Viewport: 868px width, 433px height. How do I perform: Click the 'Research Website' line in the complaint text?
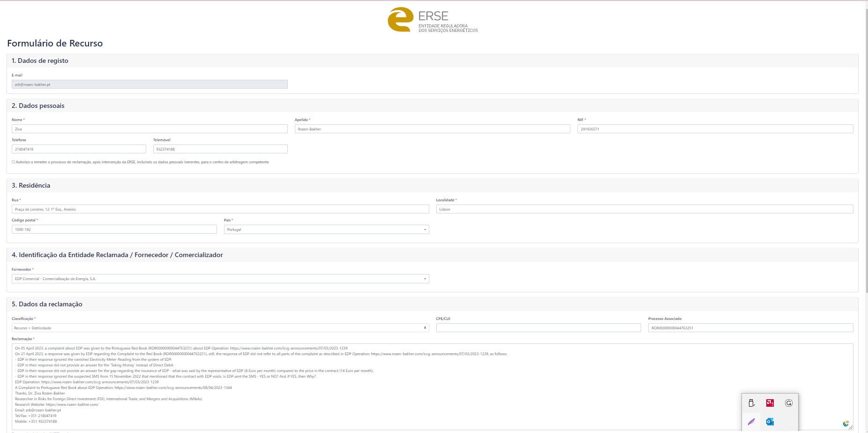pos(57,404)
